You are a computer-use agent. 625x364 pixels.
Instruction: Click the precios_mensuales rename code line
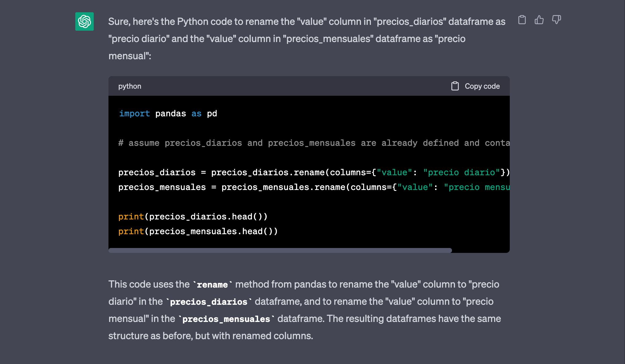[314, 187]
